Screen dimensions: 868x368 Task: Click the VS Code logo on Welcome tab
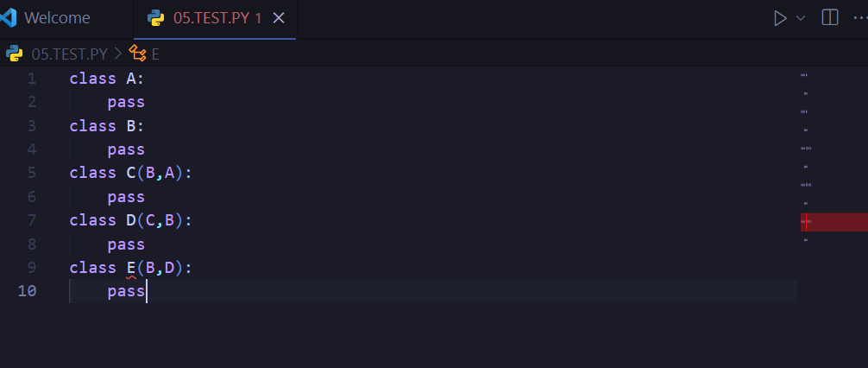click(9, 18)
